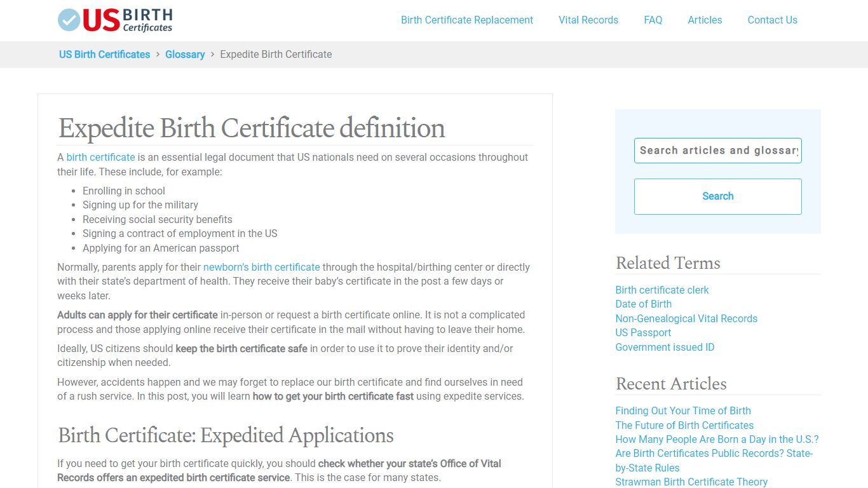Viewport: 868px width, 488px height.
Task: Click the 'Recent Articles' heading
Action: click(671, 384)
